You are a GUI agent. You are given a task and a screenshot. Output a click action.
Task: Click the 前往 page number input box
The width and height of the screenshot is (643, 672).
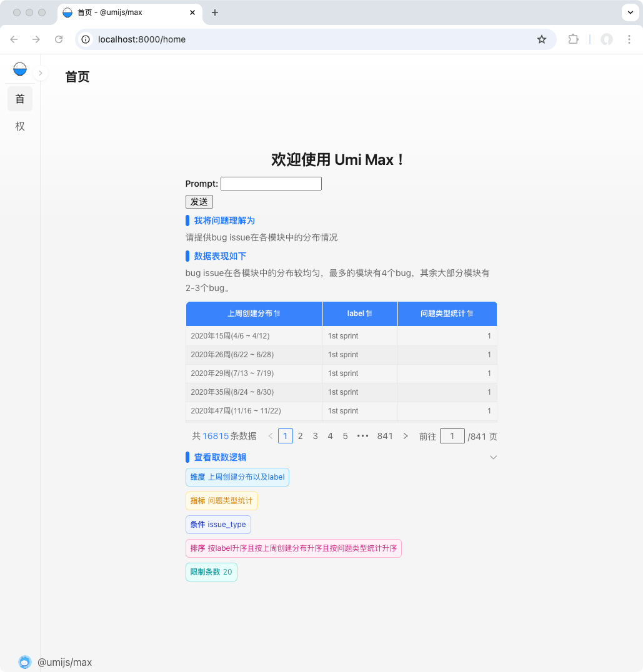coord(452,436)
